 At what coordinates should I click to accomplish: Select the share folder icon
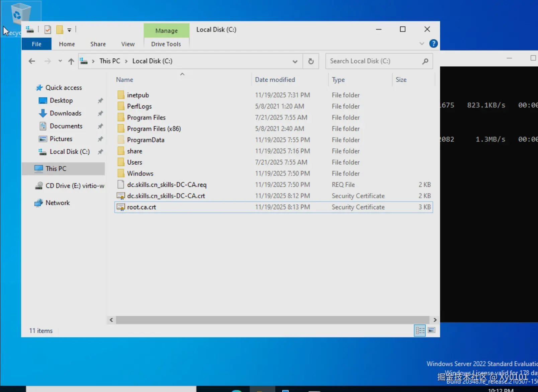click(121, 151)
